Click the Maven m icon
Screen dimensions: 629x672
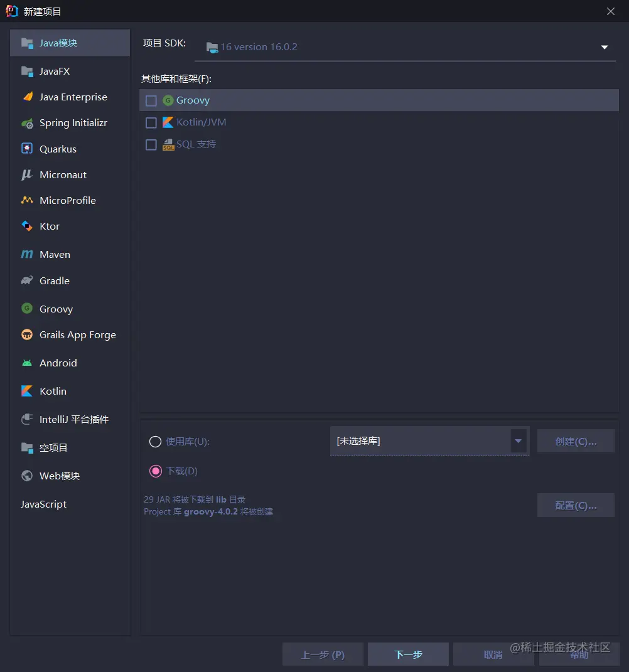27,254
